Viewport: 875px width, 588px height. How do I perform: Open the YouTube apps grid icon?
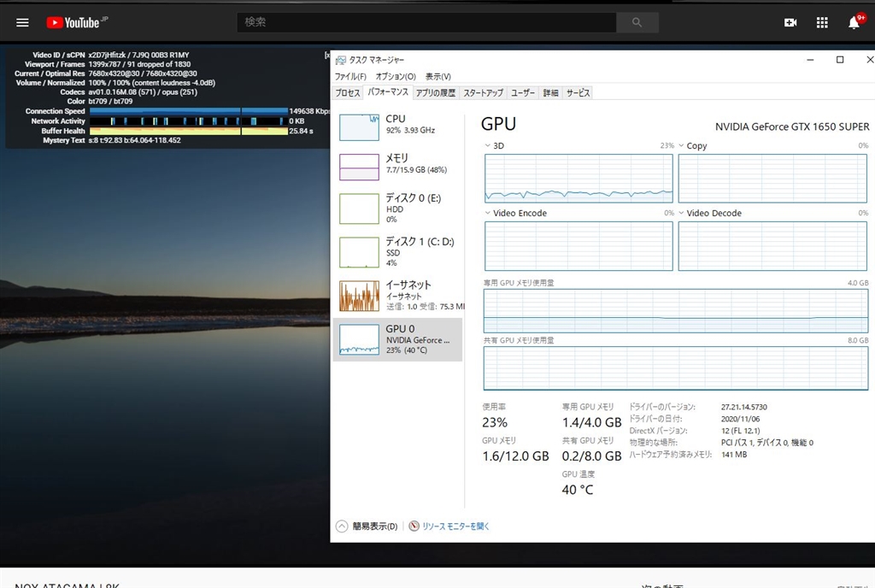tap(822, 22)
